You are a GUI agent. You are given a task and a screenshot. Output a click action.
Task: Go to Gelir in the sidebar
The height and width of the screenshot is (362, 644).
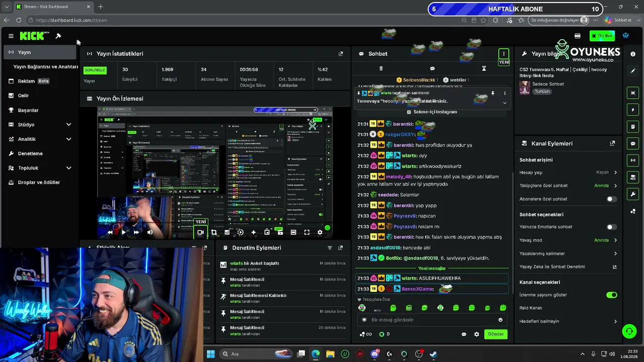click(x=40, y=96)
